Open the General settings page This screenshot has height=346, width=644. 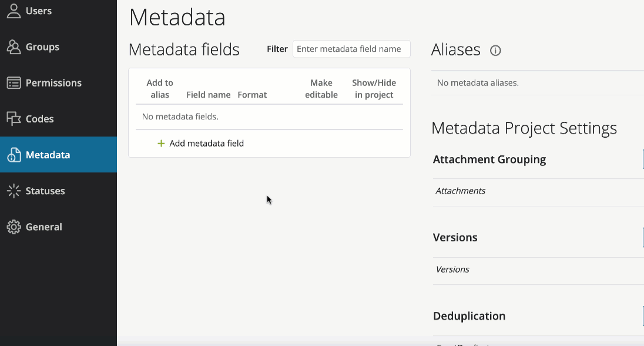tap(58, 227)
